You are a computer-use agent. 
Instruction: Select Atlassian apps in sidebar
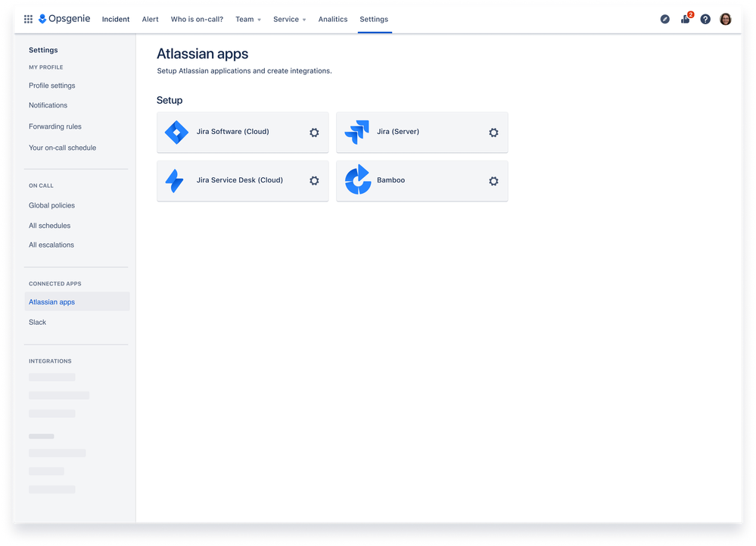pyautogui.click(x=77, y=301)
